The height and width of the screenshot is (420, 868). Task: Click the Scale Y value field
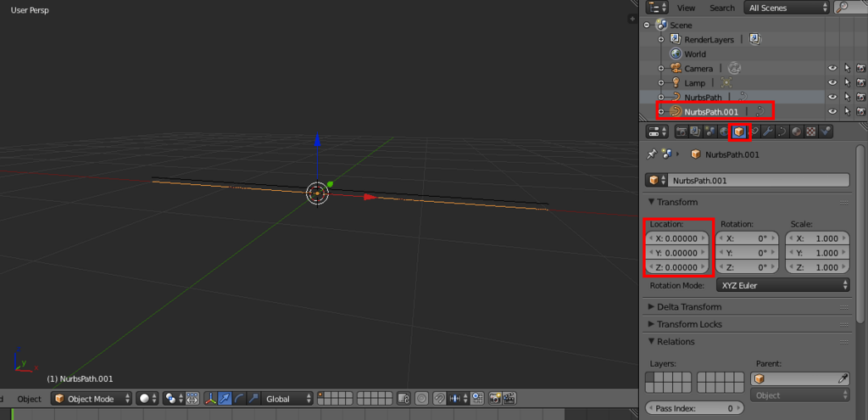(818, 253)
